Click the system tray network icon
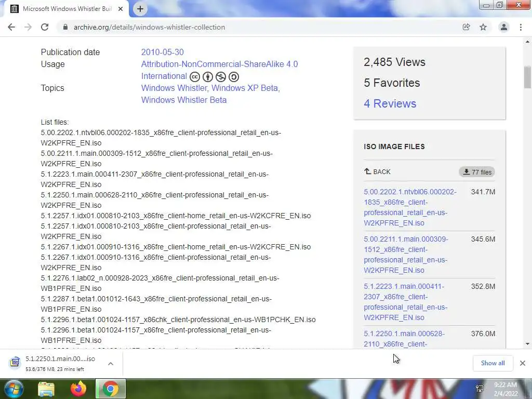 click(480, 389)
